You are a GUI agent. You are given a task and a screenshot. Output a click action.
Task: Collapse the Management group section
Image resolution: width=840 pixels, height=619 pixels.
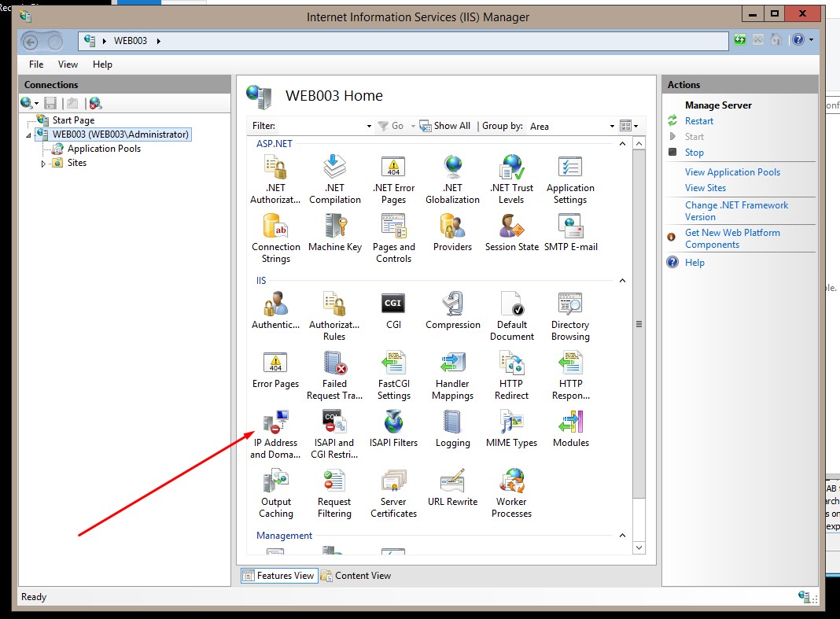(x=622, y=536)
